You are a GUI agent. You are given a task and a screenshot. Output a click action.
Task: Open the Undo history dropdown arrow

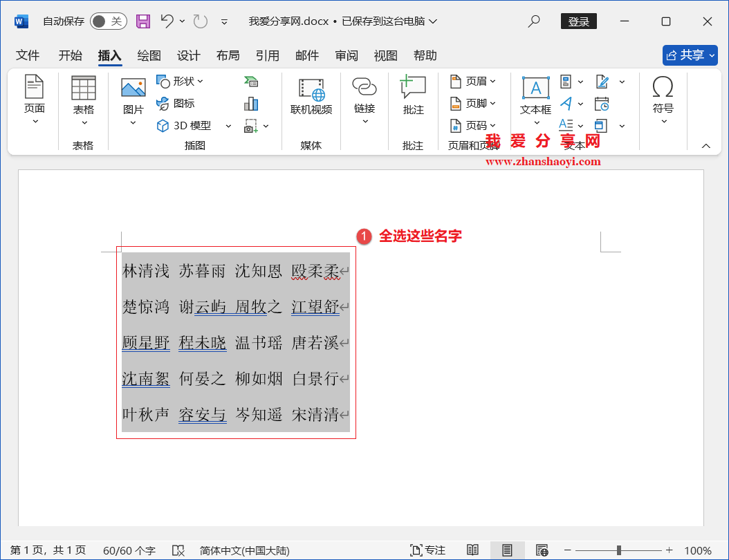(183, 21)
